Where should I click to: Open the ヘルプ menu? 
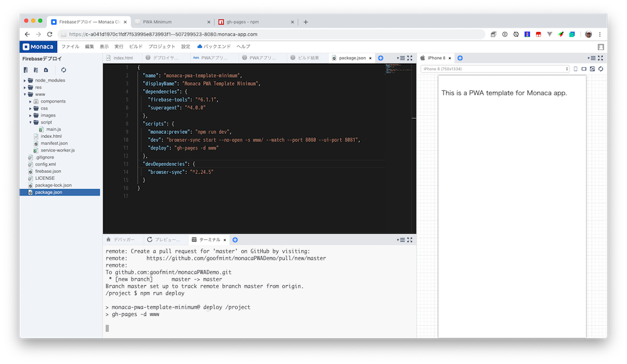coord(243,47)
